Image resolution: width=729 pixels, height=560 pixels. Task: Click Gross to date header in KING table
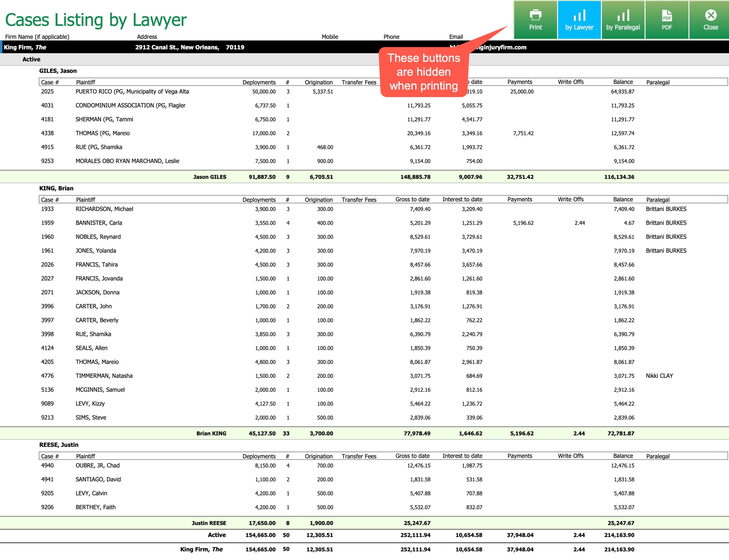point(412,199)
